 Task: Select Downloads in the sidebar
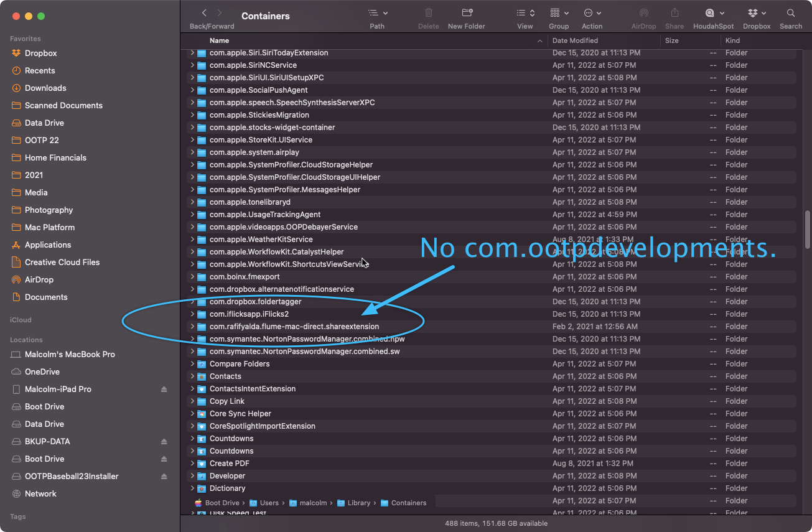45,88
